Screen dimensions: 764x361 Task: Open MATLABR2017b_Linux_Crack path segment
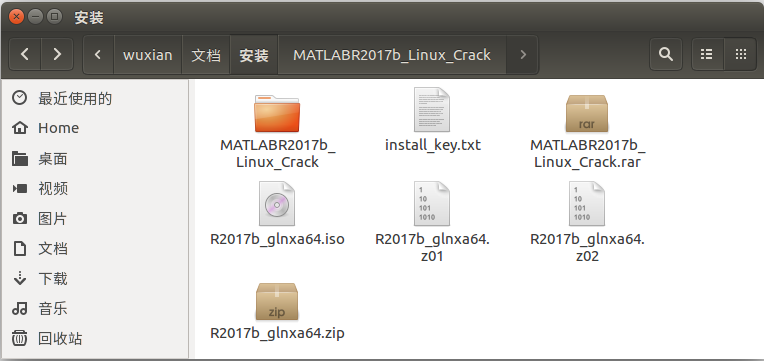click(392, 55)
